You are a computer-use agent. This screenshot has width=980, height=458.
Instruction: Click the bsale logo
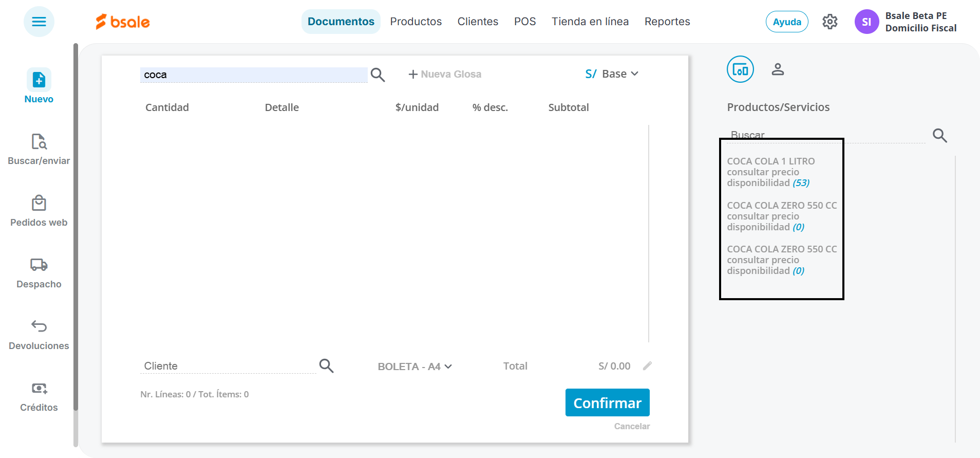tap(123, 22)
